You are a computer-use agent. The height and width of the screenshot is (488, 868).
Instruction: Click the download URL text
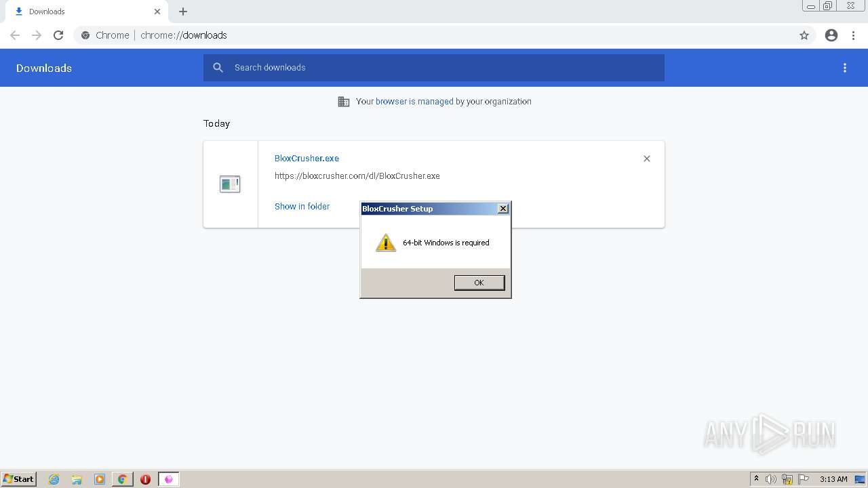pos(357,176)
